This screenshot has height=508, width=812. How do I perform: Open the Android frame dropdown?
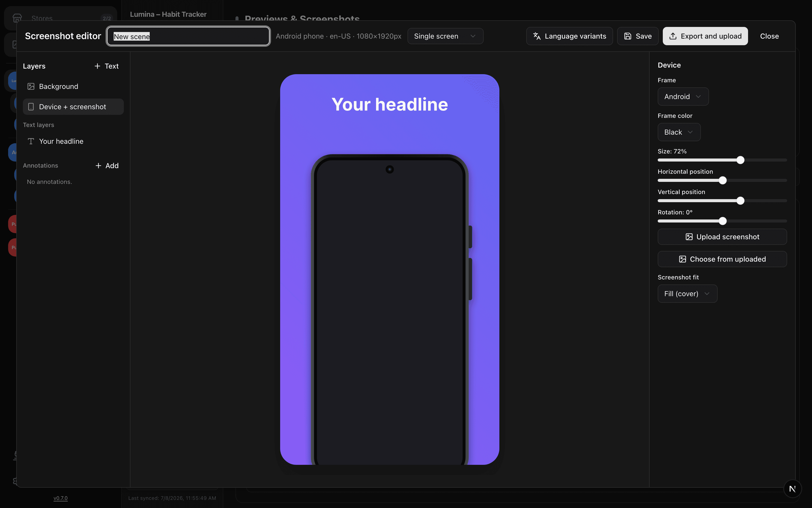point(683,97)
